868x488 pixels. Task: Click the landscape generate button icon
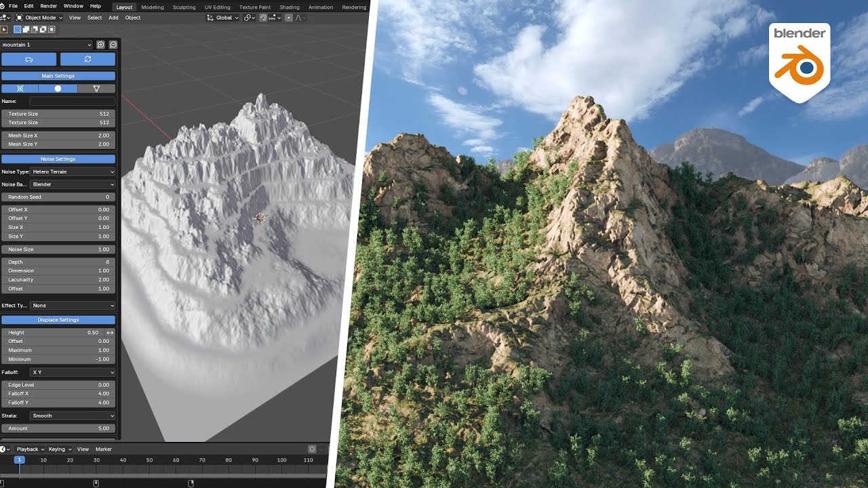point(29,60)
